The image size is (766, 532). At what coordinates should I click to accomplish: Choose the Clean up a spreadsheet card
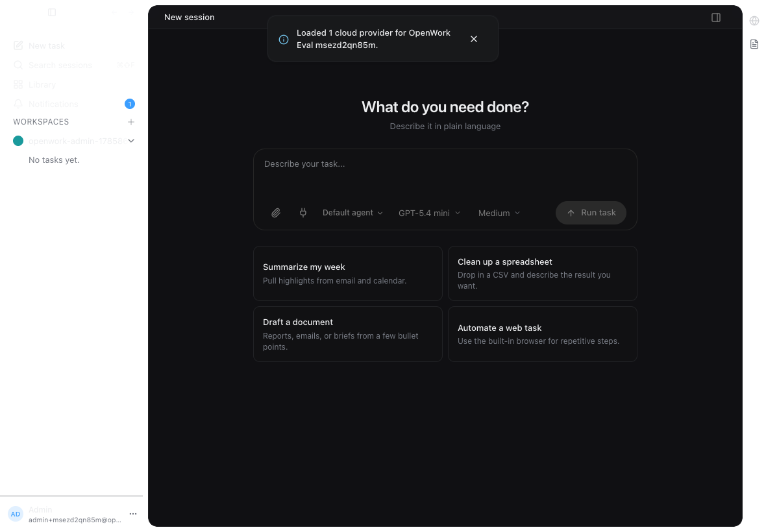542,273
